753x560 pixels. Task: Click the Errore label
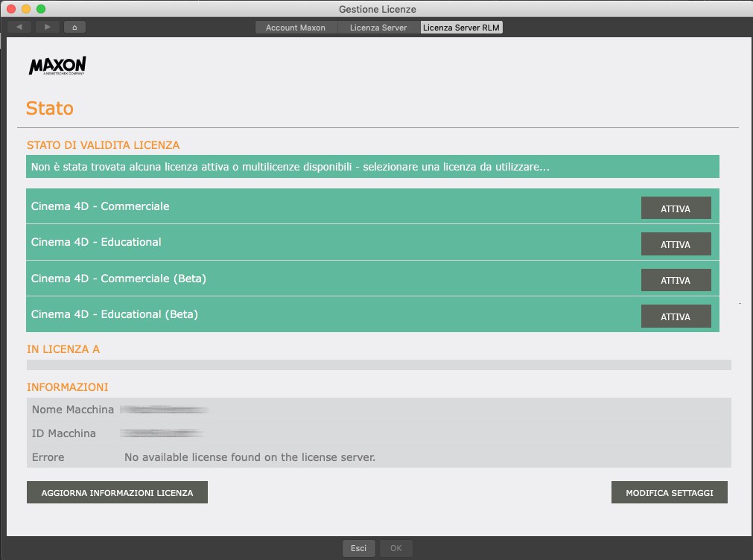click(x=48, y=457)
